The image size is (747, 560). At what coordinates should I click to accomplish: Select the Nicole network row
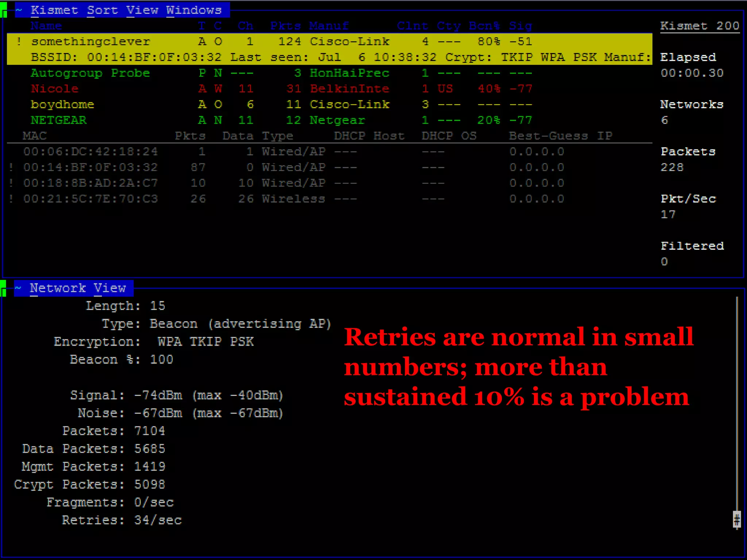pos(55,89)
